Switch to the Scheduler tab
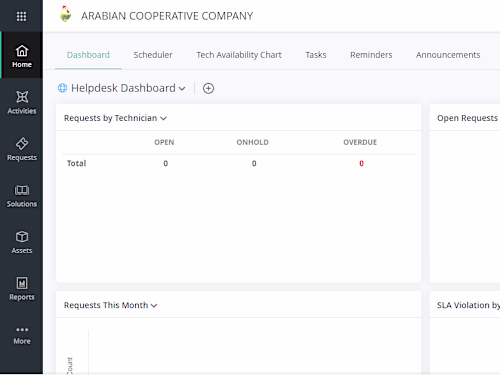The height and width of the screenshot is (375, 500). pos(153,55)
